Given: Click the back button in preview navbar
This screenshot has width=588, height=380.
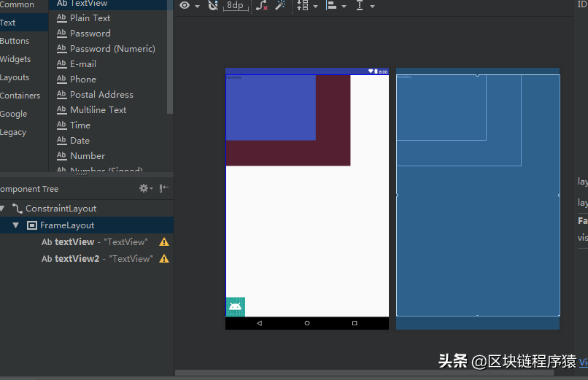Looking at the screenshot, I should tap(260, 323).
